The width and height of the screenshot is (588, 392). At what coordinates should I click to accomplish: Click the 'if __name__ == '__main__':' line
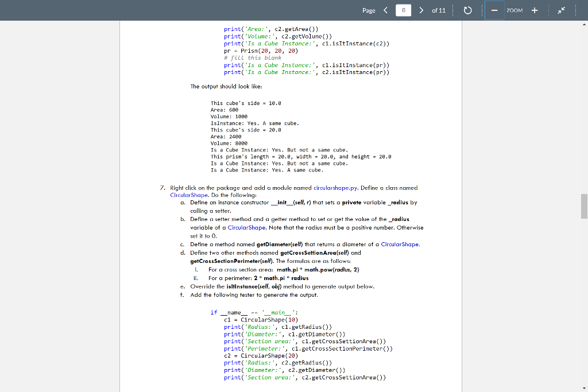pos(254,313)
